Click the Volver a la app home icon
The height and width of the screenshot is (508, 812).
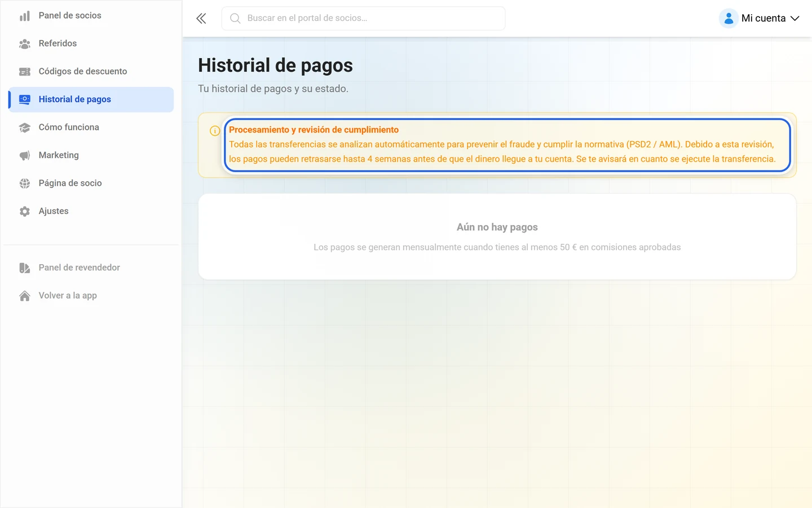pyautogui.click(x=25, y=296)
